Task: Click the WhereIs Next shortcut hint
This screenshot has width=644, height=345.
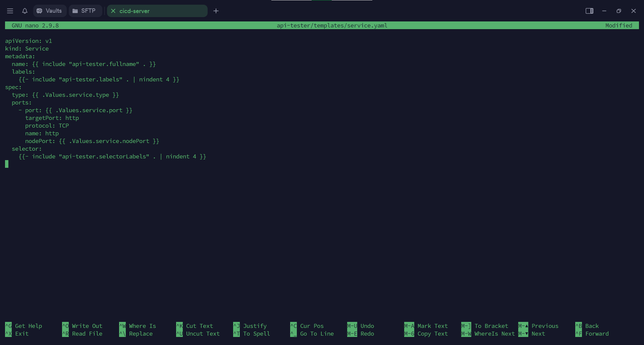Action: [x=488, y=334]
